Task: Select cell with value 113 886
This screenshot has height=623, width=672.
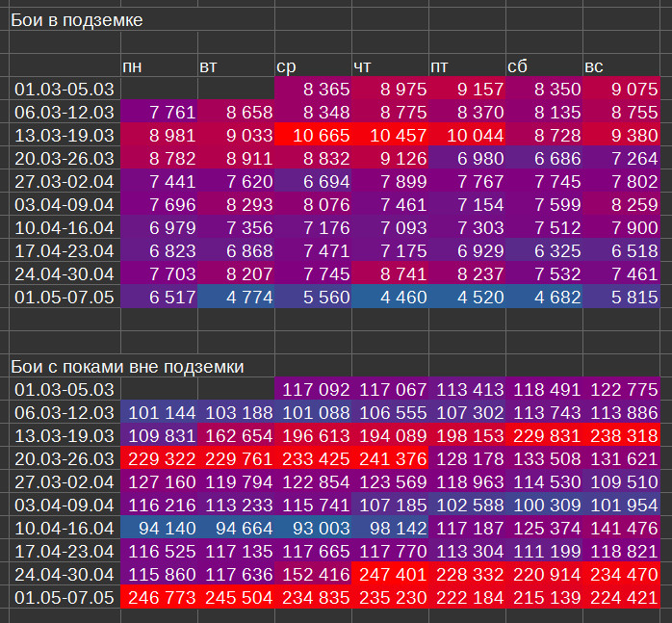Action: coord(621,413)
